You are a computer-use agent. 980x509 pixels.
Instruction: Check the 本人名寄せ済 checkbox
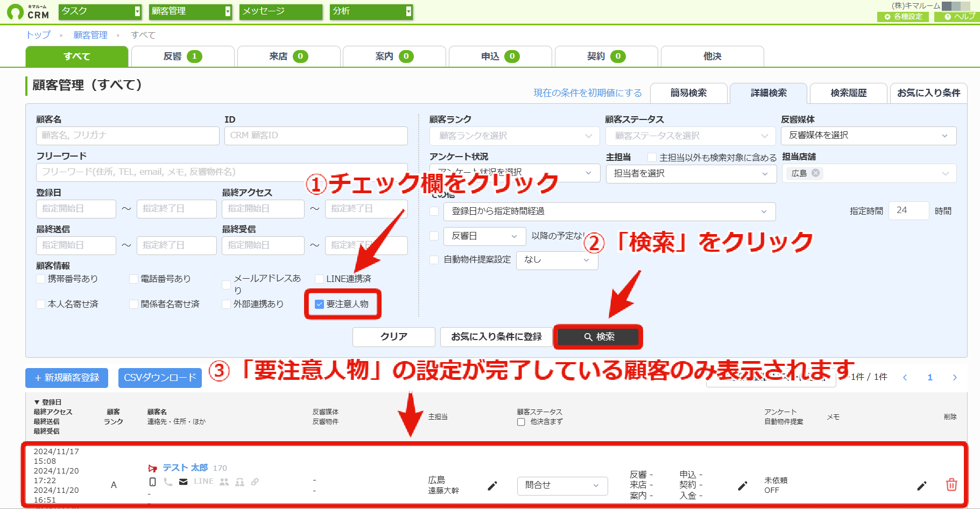click(x=40, y=304)
